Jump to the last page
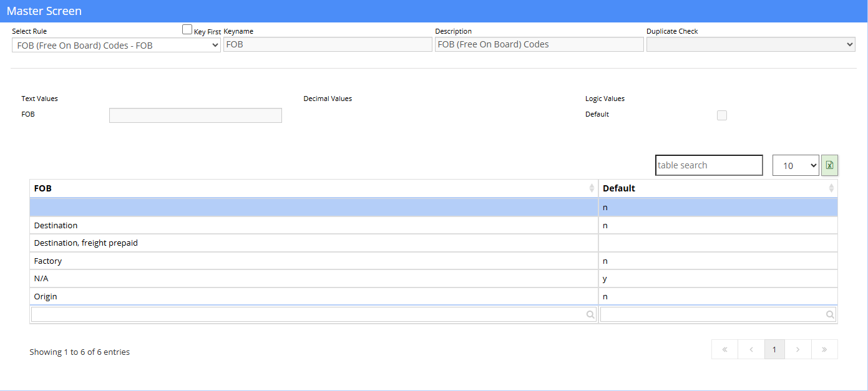Screen dimensions: 868x391 tap(824, 350)
